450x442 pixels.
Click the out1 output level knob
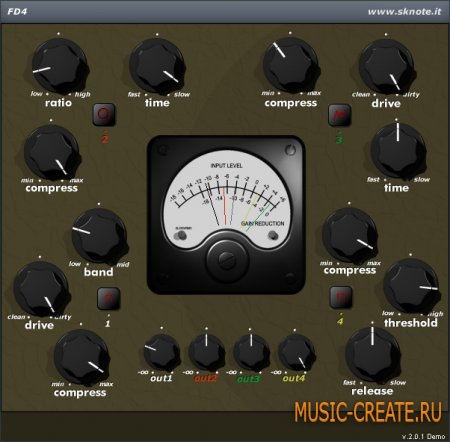[162, 353]
